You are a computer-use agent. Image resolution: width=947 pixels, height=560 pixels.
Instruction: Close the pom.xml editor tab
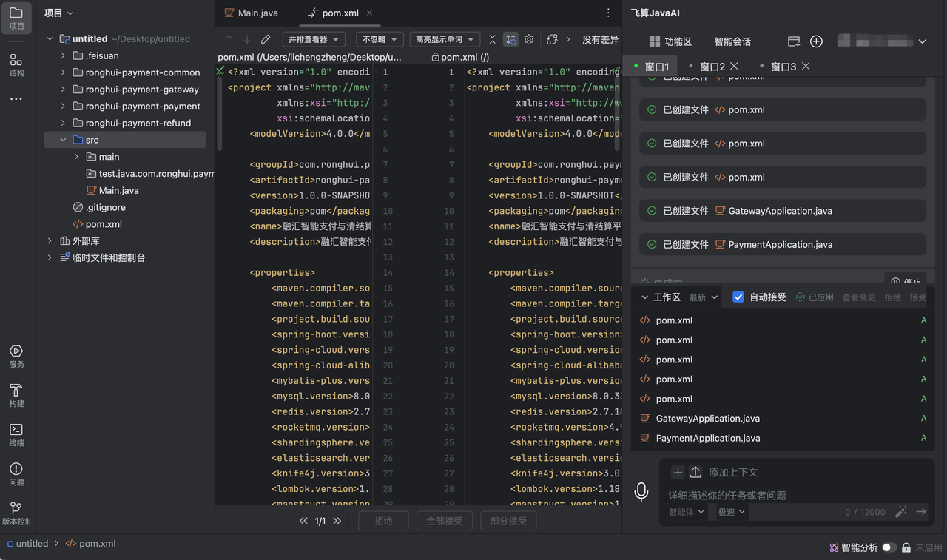369,13
